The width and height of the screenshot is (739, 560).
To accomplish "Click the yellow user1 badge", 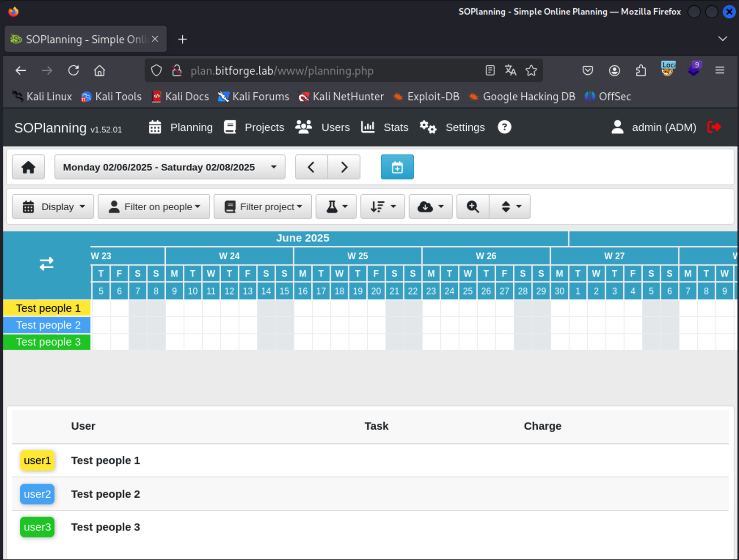I will point(37,461).
